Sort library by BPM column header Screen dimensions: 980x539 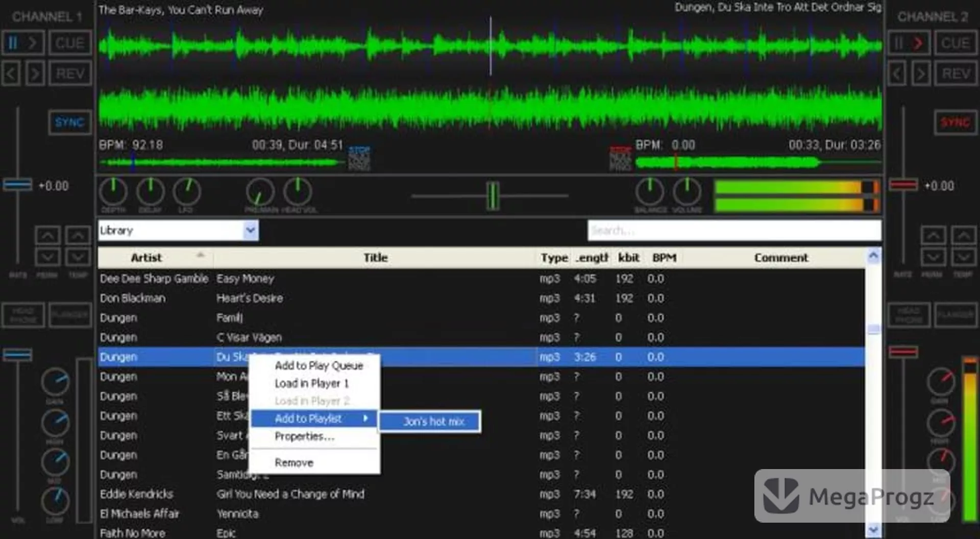click(664, 258)
